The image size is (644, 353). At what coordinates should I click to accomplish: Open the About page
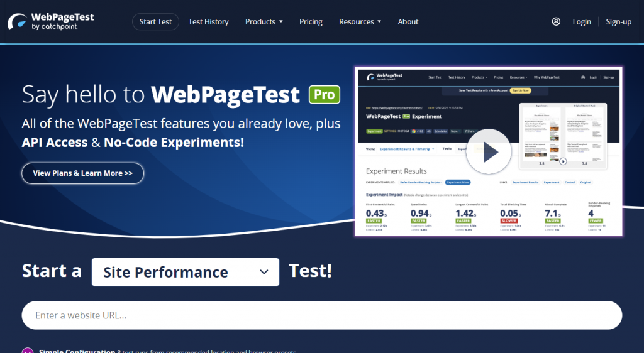coord(408,22)
